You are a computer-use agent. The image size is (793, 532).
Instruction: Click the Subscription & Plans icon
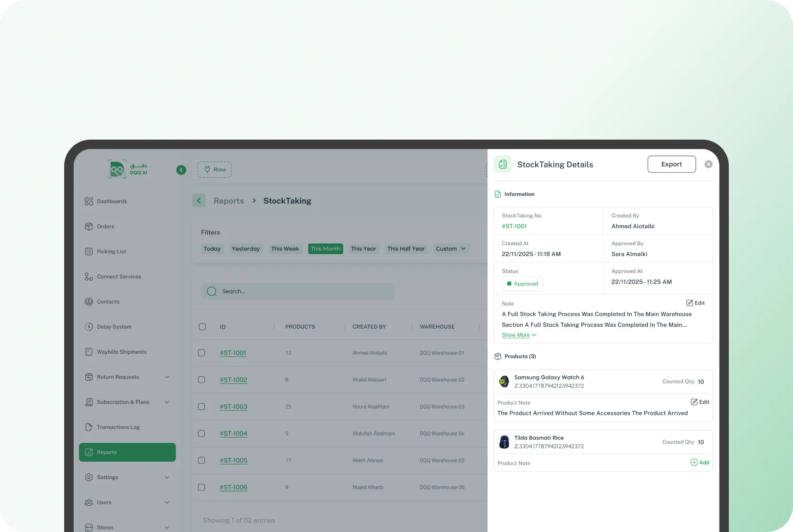(x=89, y=402)
